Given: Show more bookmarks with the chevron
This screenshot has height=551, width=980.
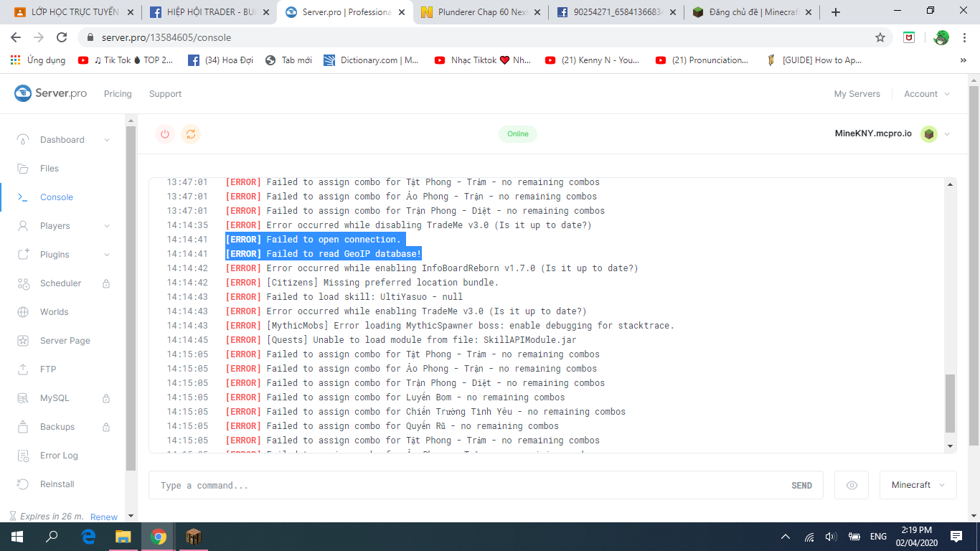Looking at the screenshot, I should click(963, 60).
